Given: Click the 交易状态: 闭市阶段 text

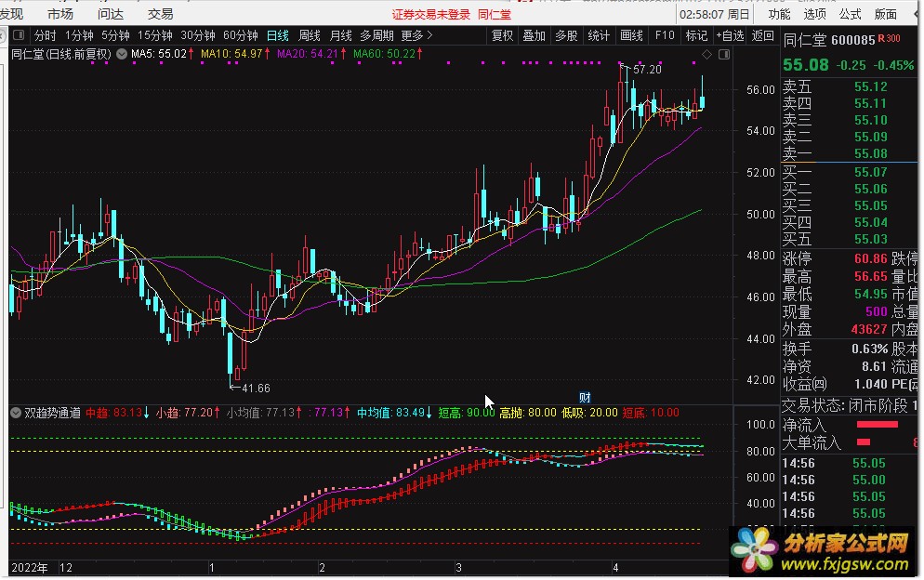Looking at the screenshot, I should [846, 405].
